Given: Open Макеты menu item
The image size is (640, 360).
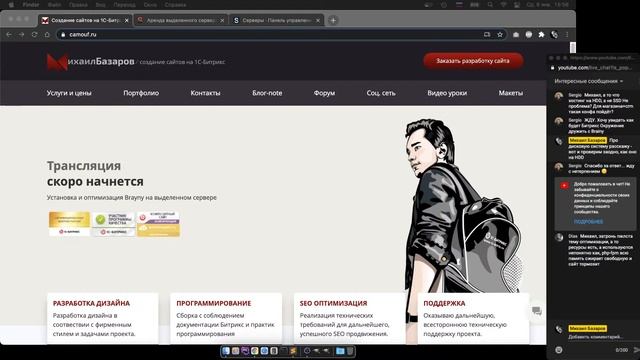Looking at the screenshot, I should point(511,93).
